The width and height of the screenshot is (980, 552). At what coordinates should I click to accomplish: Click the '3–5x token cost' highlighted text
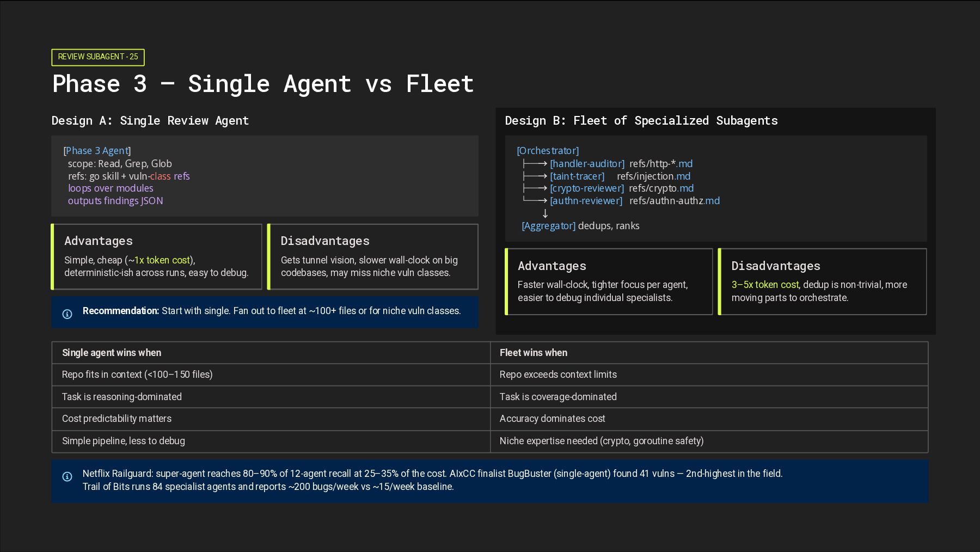click(x=765, y=285)
